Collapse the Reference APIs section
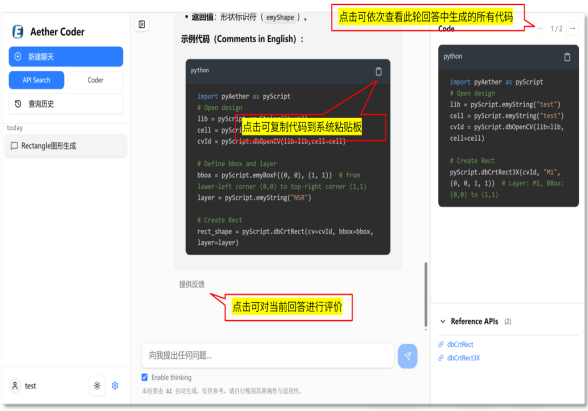 coord(443,321)
